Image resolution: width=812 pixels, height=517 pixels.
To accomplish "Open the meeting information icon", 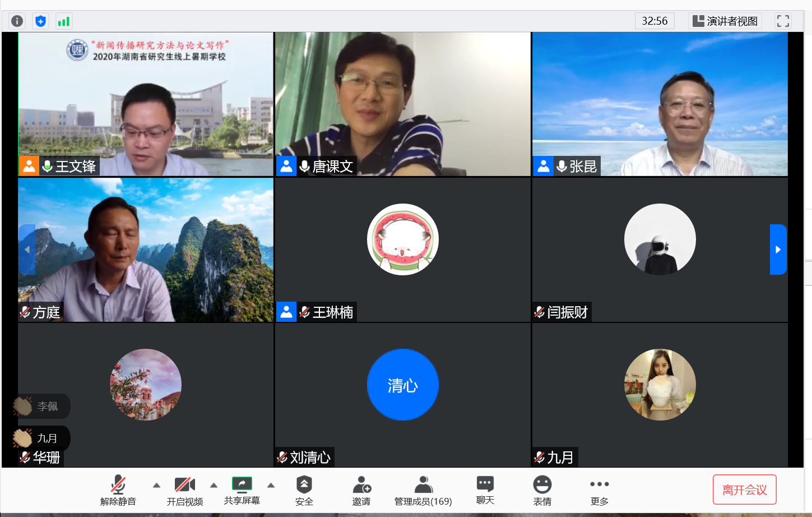I will [17, 21].
